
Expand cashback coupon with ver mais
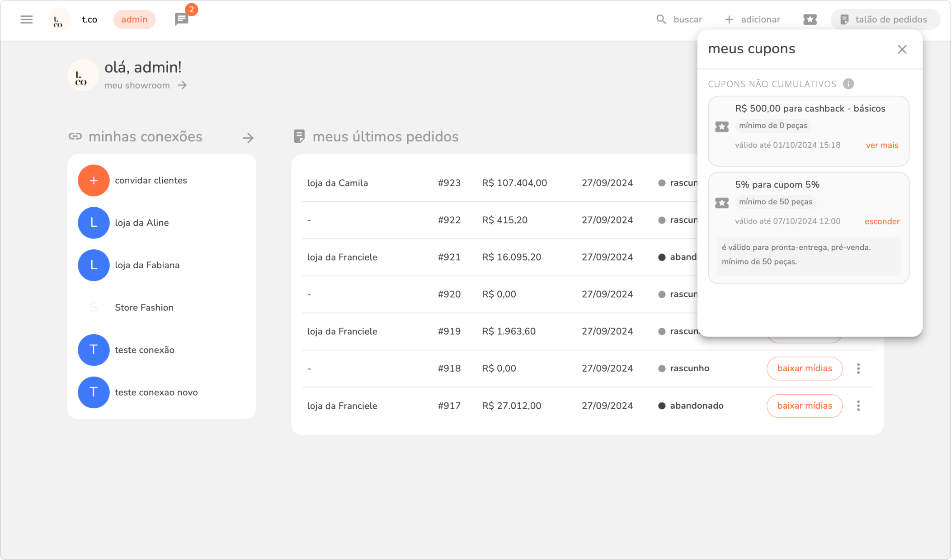pyautogui.click(x=881, y=145)
